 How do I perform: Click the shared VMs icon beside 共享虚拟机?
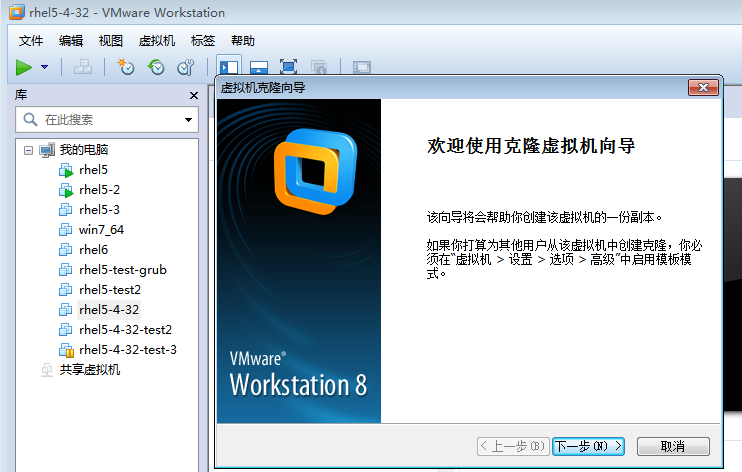click(x=46, y=370)
